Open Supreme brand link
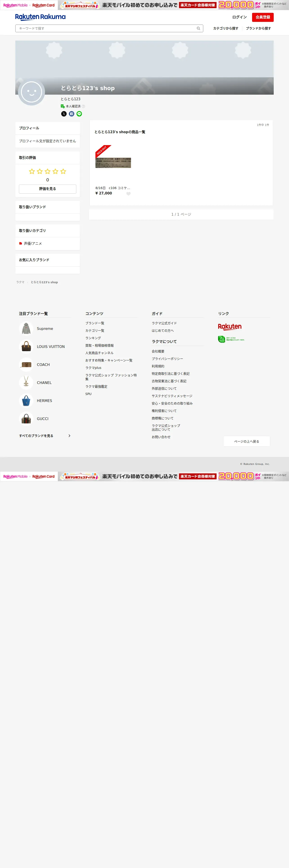 45,329
